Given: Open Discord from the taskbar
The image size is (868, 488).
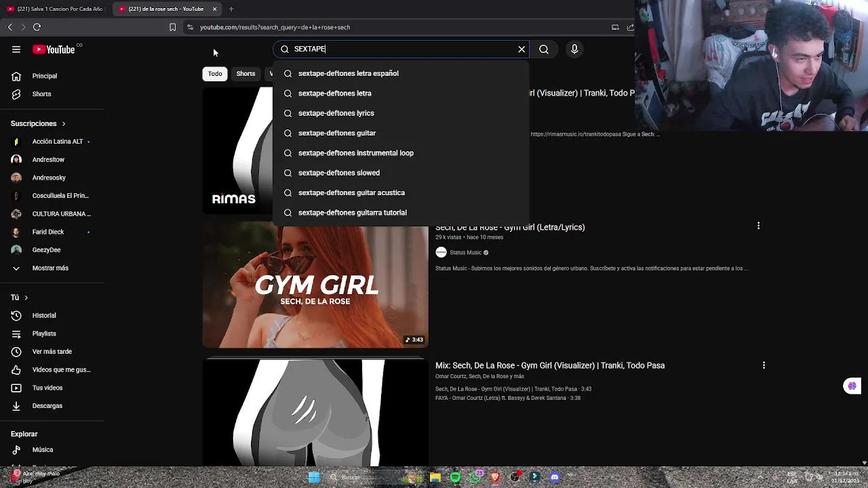Looking at the screenshot, I should pos(555,477).
